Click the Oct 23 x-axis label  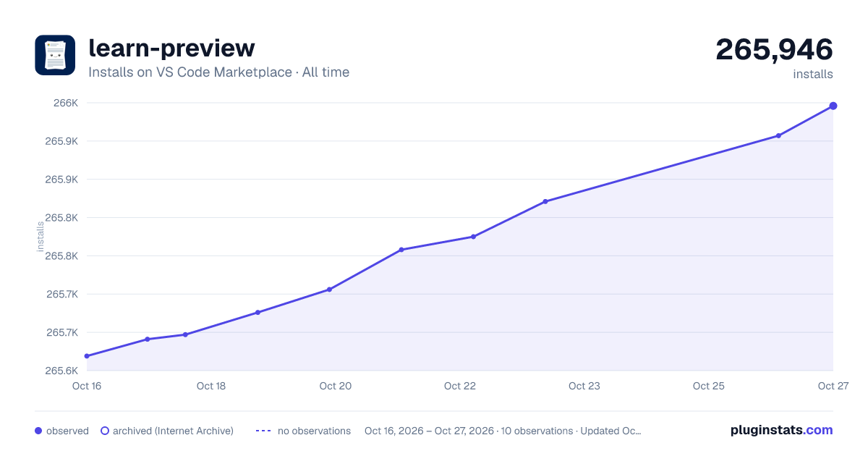click(584, 386)
